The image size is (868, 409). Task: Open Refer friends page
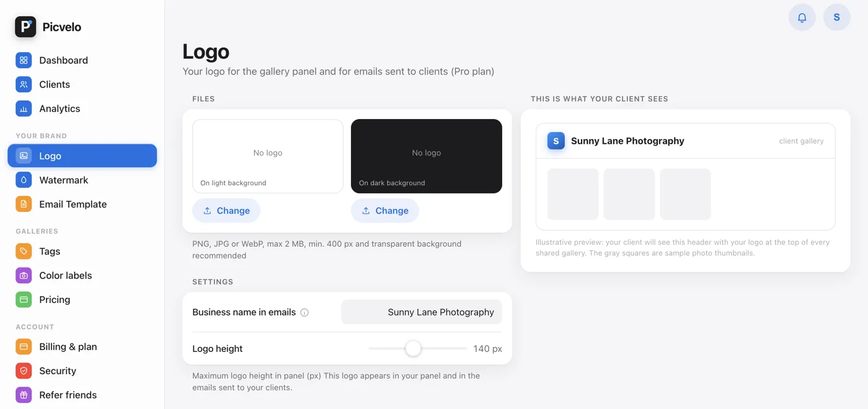[82, 395]
